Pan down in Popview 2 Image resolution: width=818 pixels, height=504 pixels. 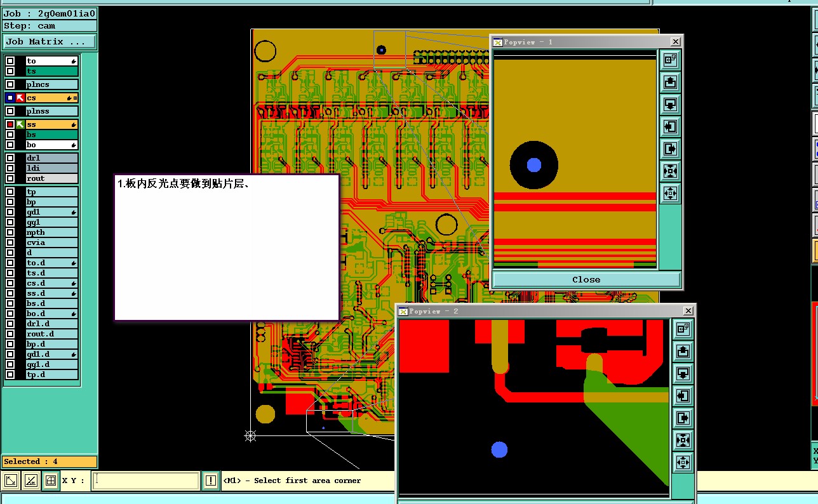[683, 374]
